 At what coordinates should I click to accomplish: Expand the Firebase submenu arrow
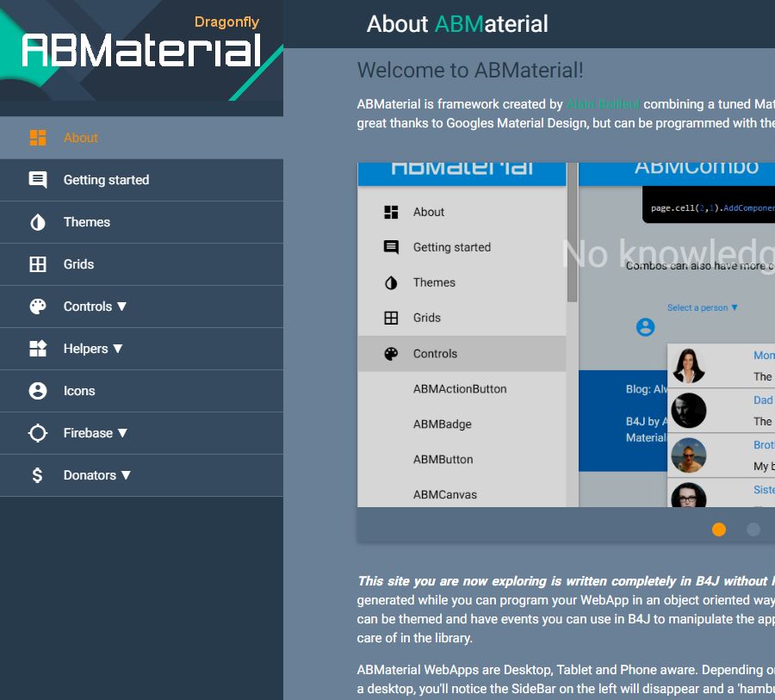coord(122,433)
